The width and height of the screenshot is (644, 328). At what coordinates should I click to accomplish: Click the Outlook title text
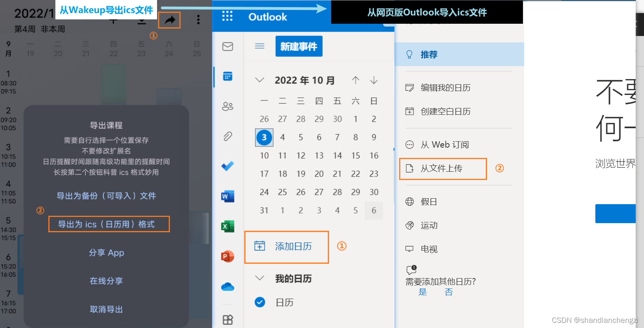pyautogui.click(x=268, y=17)
